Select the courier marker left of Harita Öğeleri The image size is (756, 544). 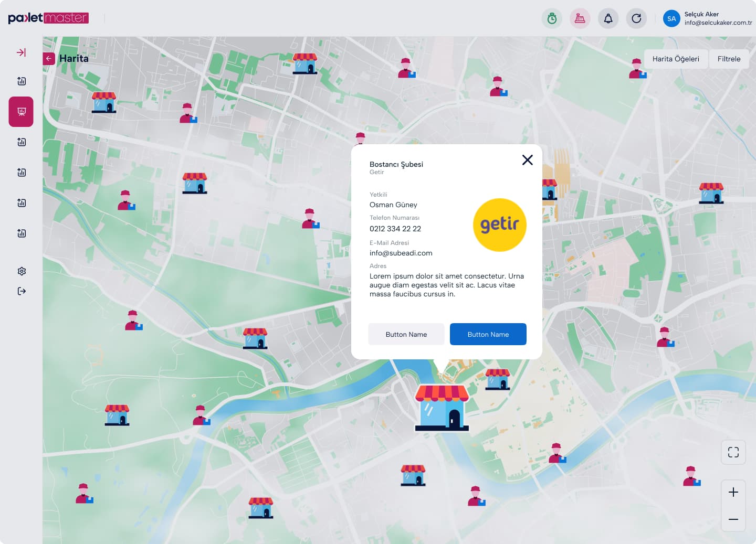tap(637, 69)
